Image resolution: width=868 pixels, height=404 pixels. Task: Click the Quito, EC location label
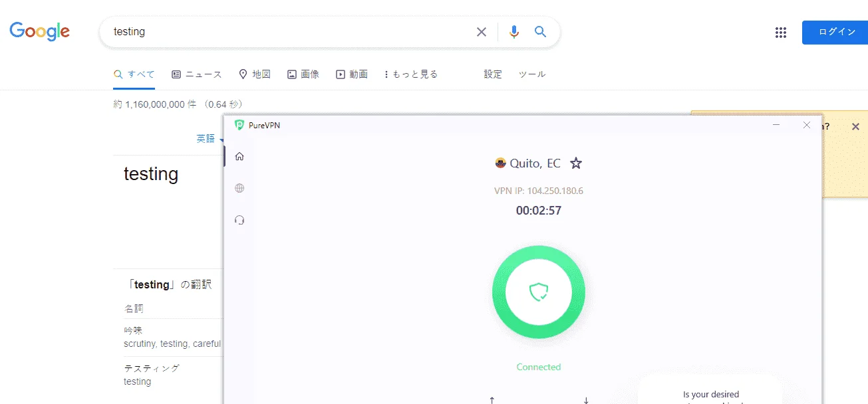pos(535,163)
